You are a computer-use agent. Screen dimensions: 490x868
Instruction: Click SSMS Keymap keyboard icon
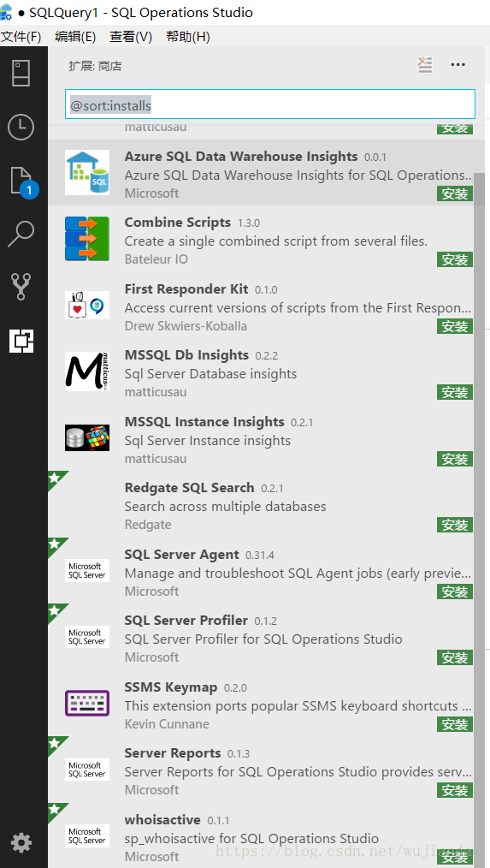87,703
